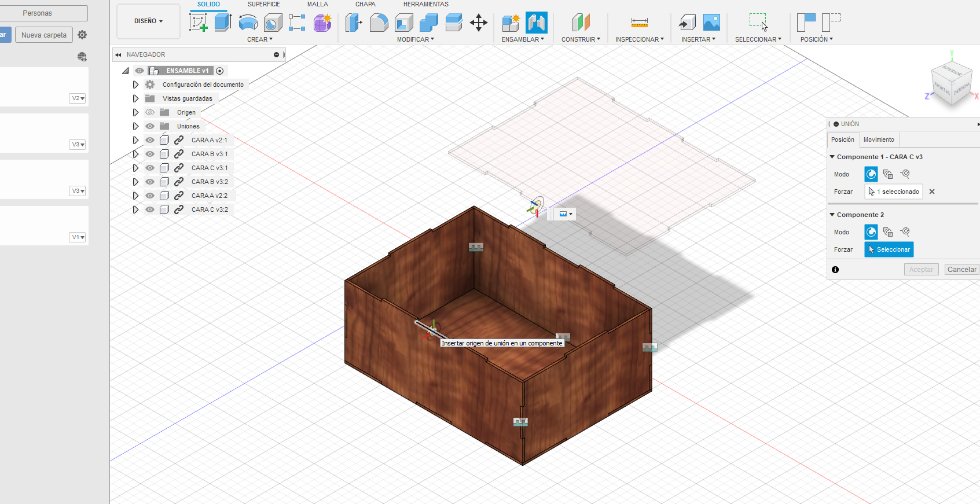
Task: Collapse Componente 1 - CARA C v3 section
Action: click(832, 157)
